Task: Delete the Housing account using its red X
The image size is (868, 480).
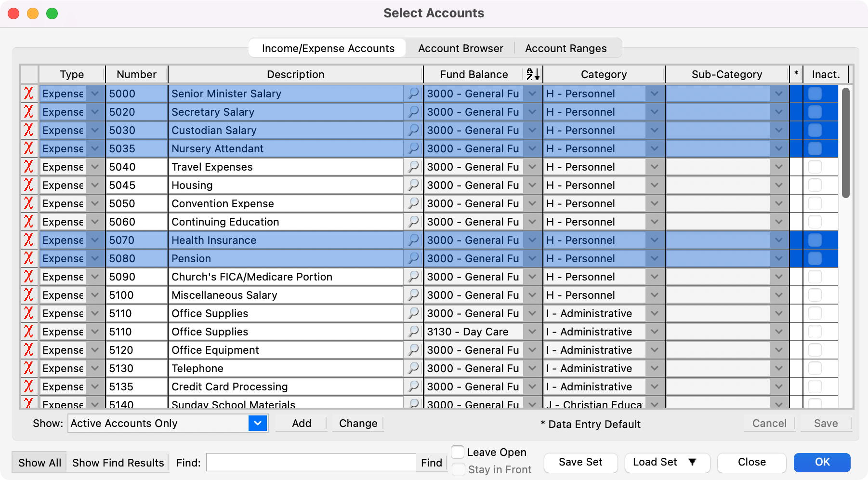Action: [x=29, y=185]
